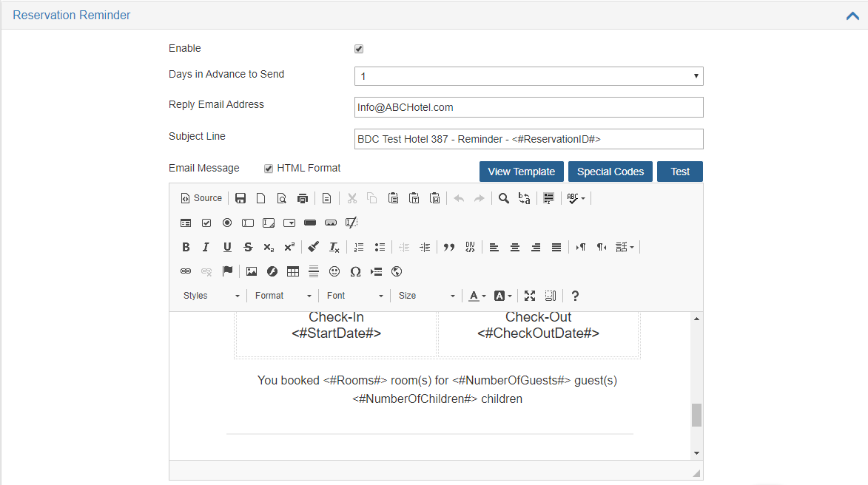Viewport: 868px width, 485px height.
Task: Open the Templates icon
Action: pyautogui.click(x=326, y=198)
